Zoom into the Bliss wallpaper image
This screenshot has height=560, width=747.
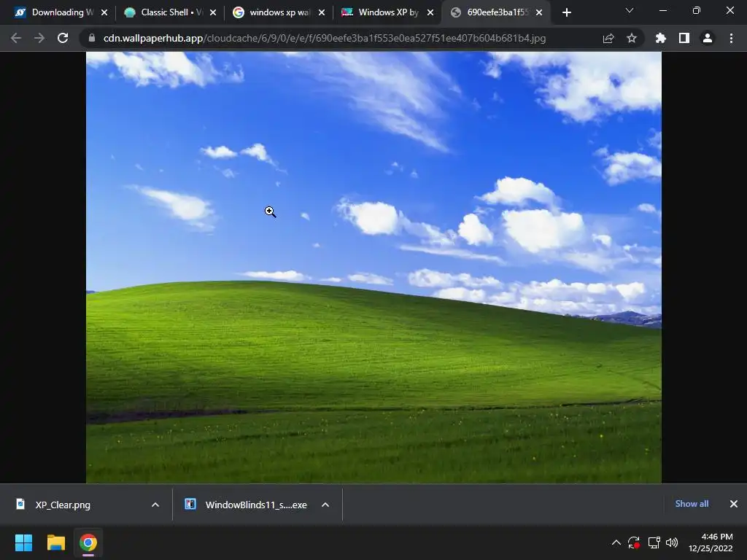373,267
